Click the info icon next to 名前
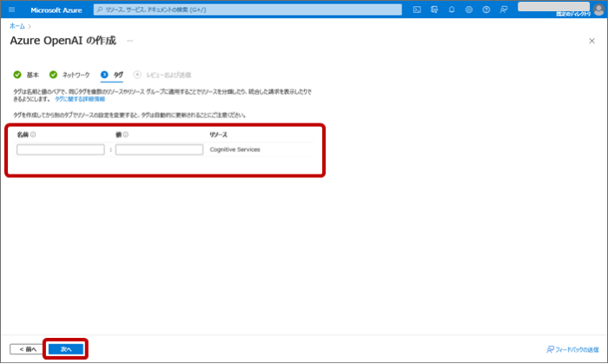Image resolution: width=608 pixels, height=364 pixels. [x=33, y=135]
